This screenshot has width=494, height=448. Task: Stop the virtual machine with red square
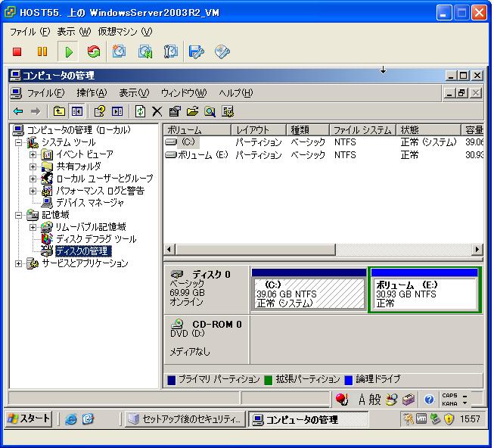pos(17,51)
